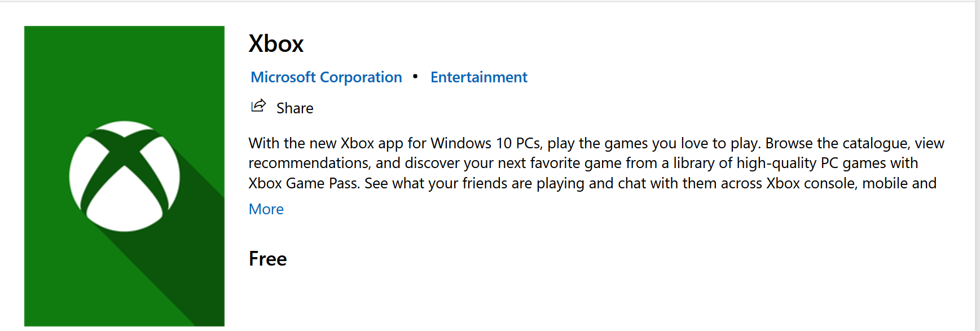Image resolution: width=980 pixels, height=331 pixels.
Task: Click the "recommendations" word in the description
Action: point(309,163)
